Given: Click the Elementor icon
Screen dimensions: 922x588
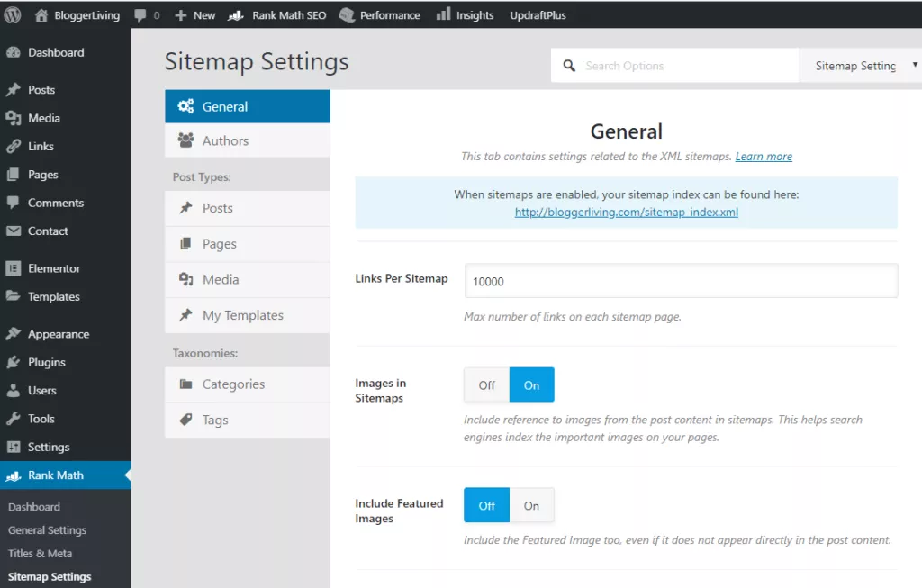Looking at the screenshot, I should 14,268.
